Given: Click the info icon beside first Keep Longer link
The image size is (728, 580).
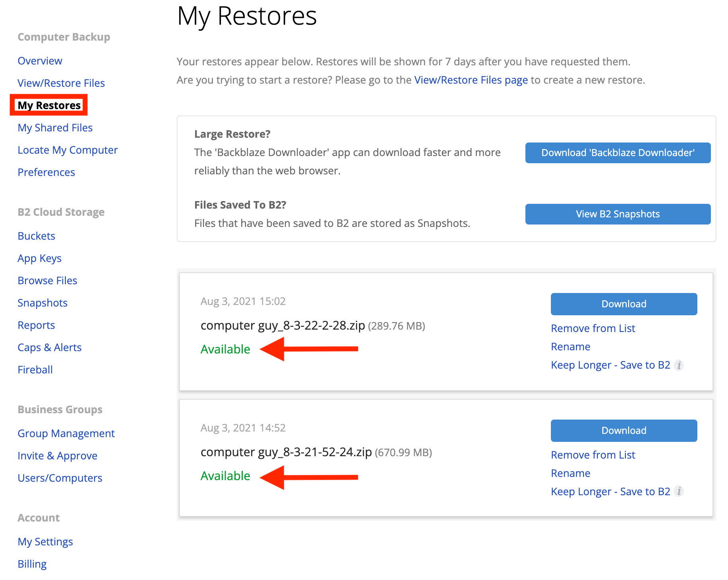Looking at the screenshot, I should [x=679, y=365].
